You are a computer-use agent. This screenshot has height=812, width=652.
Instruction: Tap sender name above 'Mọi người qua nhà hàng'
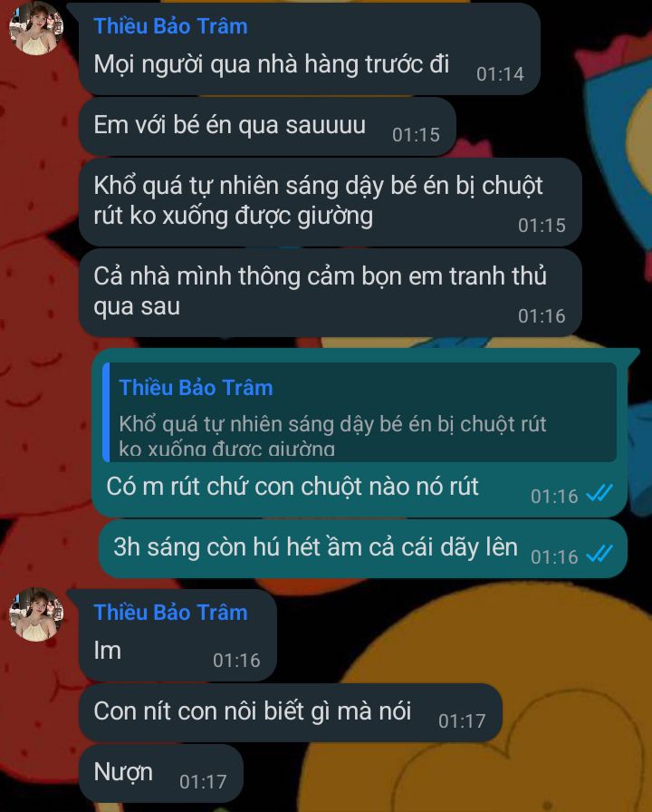170,26
